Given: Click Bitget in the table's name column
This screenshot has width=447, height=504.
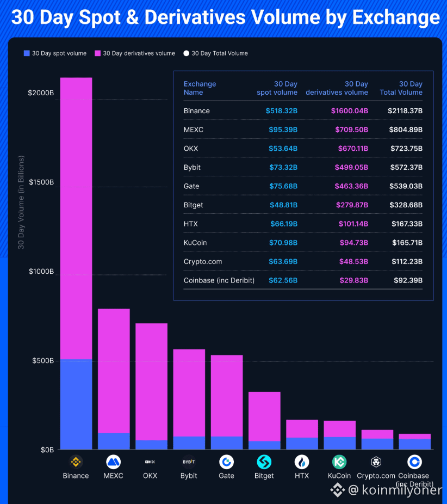Looking at the screenshot, I should [193, 205].
